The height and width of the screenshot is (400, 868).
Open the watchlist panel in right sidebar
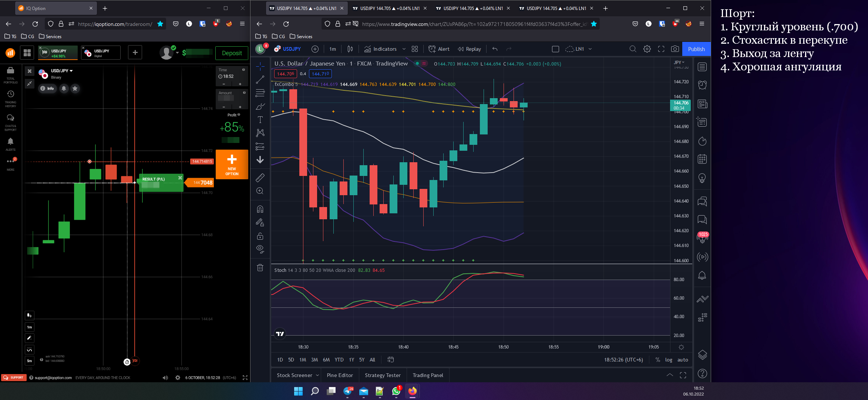[702, 67]
